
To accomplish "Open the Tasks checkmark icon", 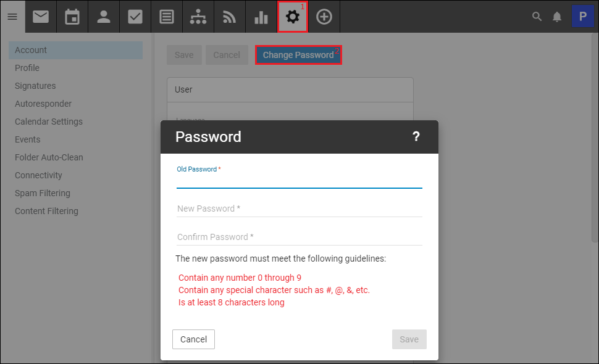I will tap(135, 16).
